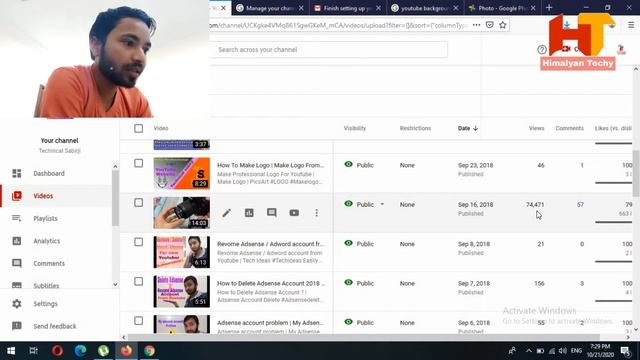Launch Microsoft Edge from the taskbar
Viewport: 640px width, 360px height.
80,351
